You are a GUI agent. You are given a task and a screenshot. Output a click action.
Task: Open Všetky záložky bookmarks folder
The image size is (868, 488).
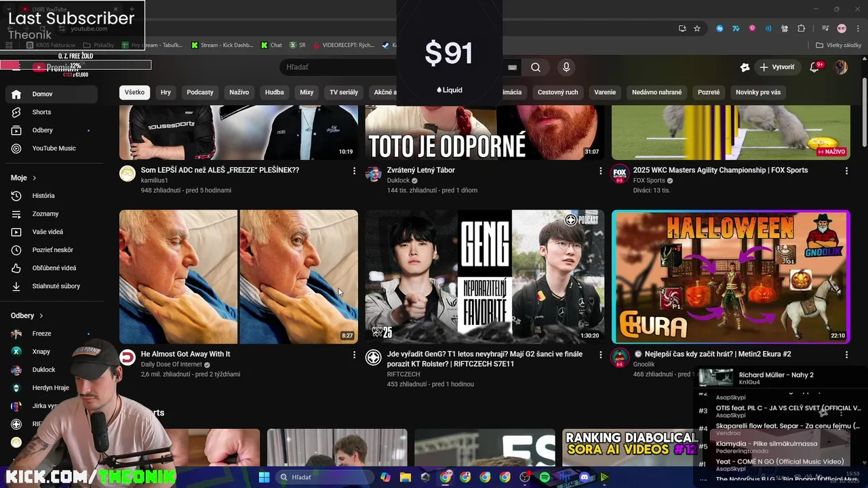[838, 45]
